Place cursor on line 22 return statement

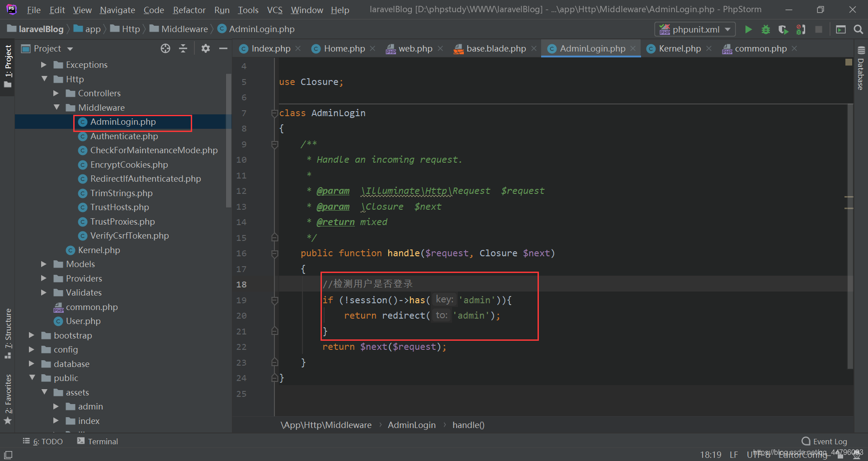click(x=384, y=347)
